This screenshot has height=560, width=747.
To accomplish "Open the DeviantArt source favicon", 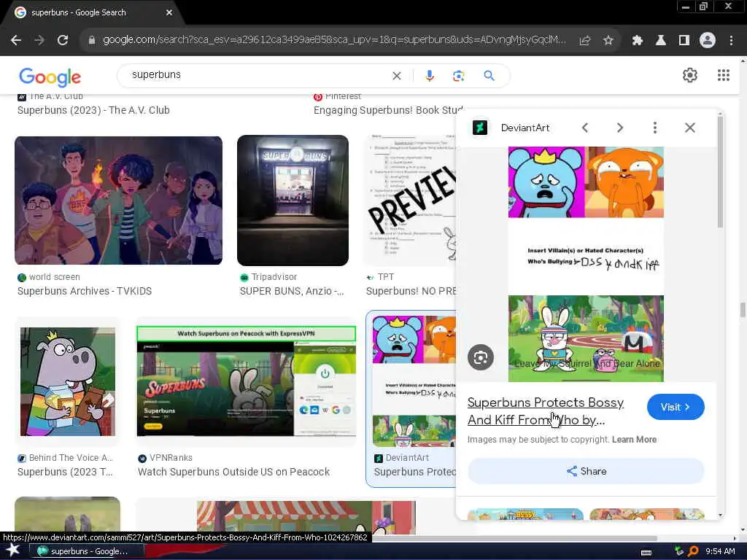I will (480, 128).
